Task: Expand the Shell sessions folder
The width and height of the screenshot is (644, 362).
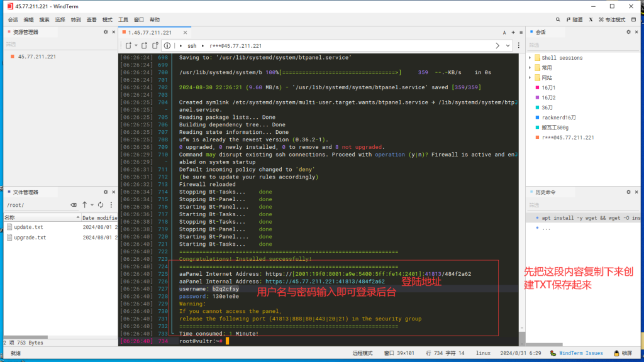Action: click(530, 58)
